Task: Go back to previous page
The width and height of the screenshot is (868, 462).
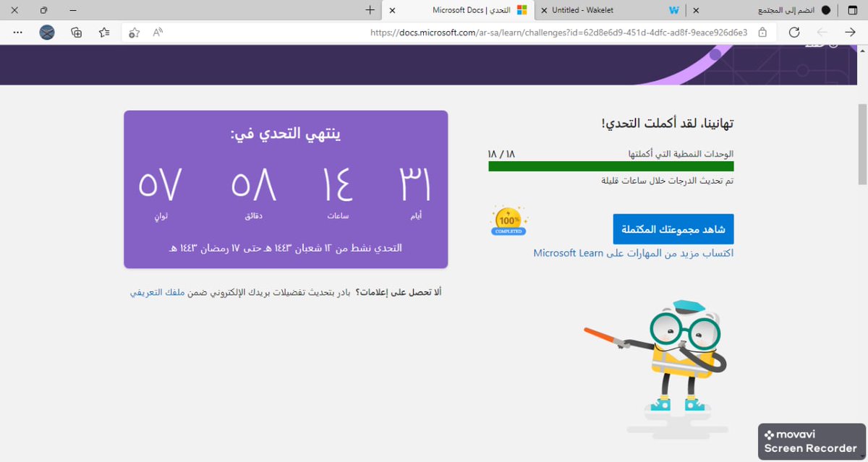Action: click(x=822, y=33)
